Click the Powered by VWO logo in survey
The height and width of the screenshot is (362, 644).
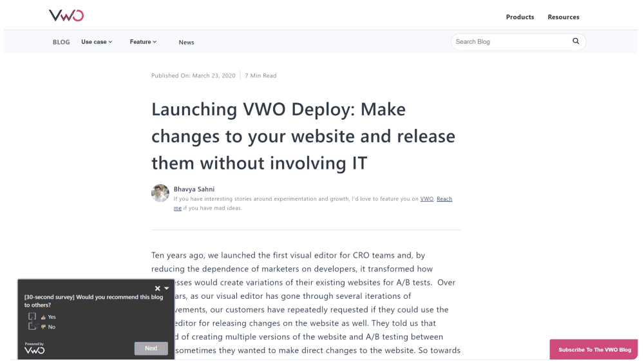(x=35, y=348)
